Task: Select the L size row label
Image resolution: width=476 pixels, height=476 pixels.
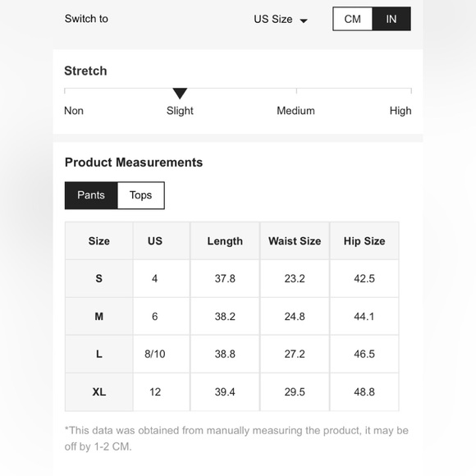Action: click(99, 354)
